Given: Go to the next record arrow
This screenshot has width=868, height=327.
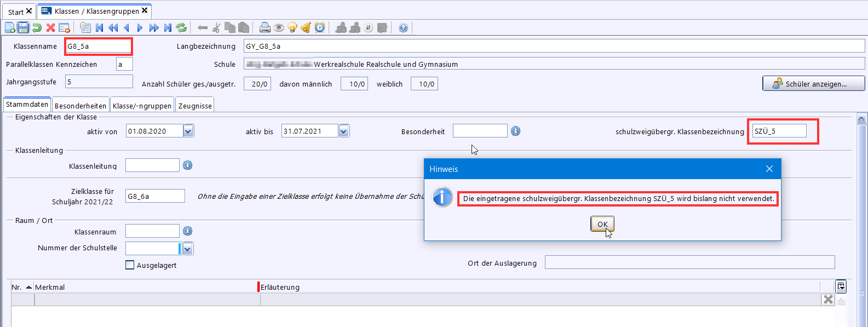Looking at the screenshot, I should point(140,27).
